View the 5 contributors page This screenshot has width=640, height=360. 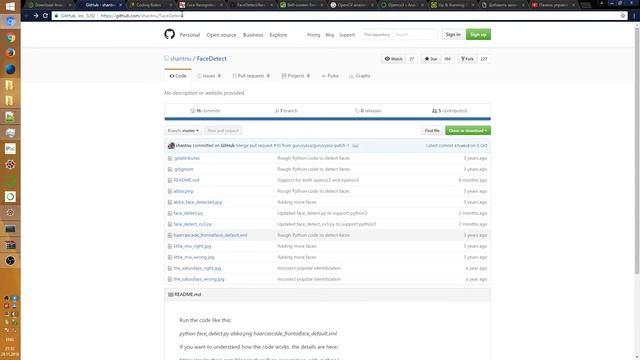(450, 111)
